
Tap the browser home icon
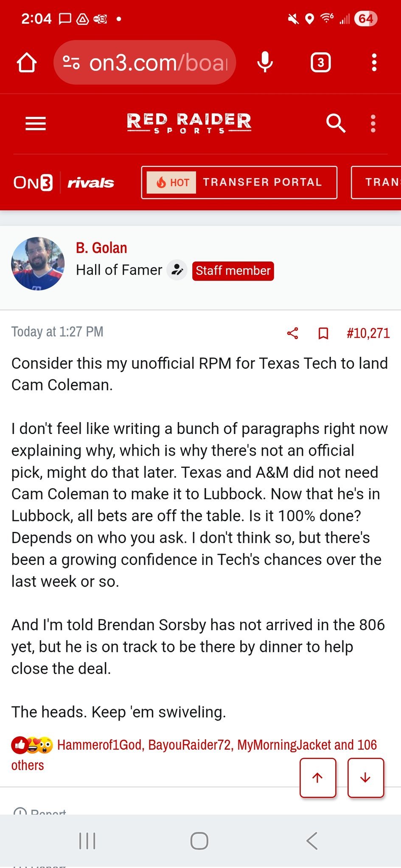[27, 63]
